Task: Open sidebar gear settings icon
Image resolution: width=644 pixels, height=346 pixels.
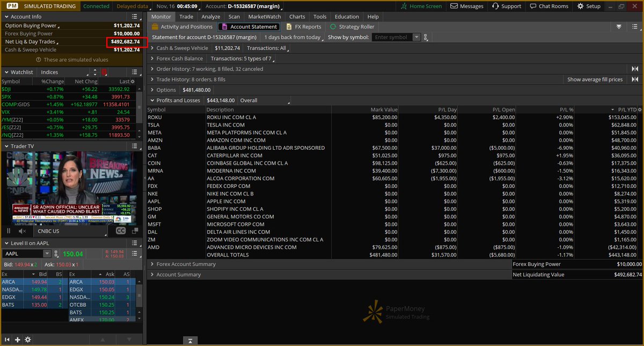Action: pyautogui.click(x=28, y=340)
